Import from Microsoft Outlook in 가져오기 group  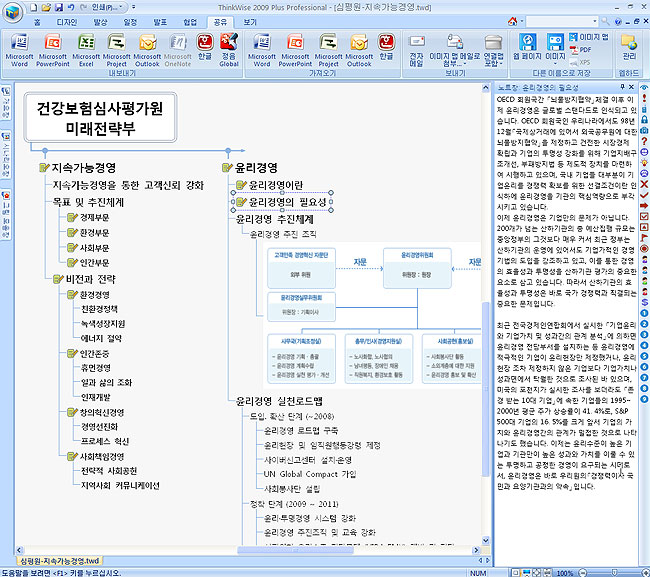coord(359,50)
